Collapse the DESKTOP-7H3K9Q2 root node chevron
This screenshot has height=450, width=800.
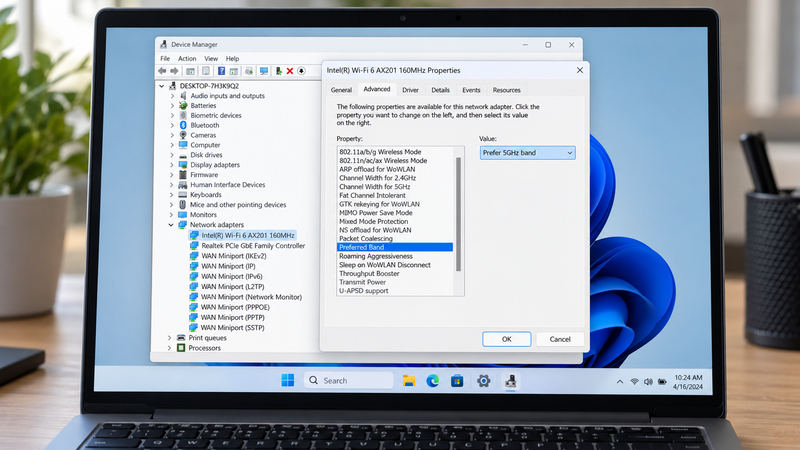tap(162, 86)
